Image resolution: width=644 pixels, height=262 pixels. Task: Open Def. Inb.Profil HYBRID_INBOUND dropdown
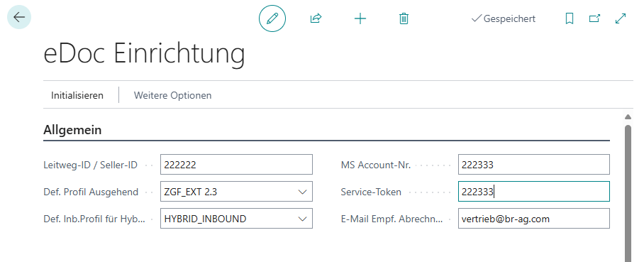pos(303,219)
